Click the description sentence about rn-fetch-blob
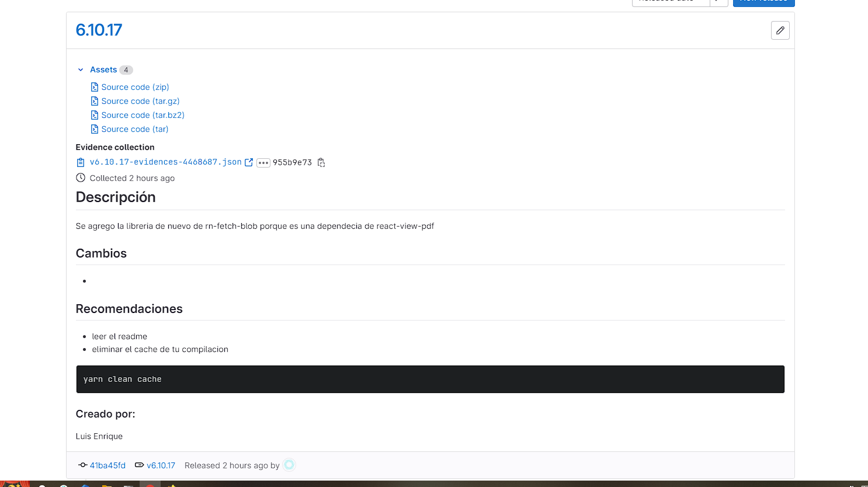Screen dimensions: 868x487 click(x=255, y=226)
